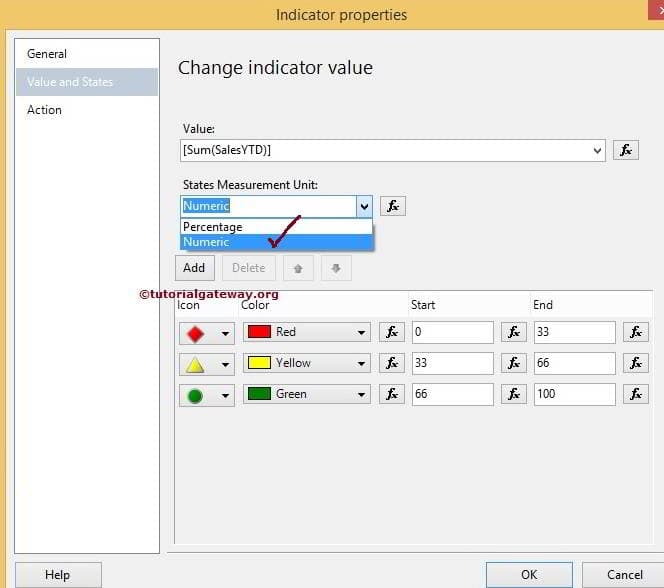Edit the Yellow row Start value 33
This screenshot has height=588, width=664.
click(x=452, y=363)
